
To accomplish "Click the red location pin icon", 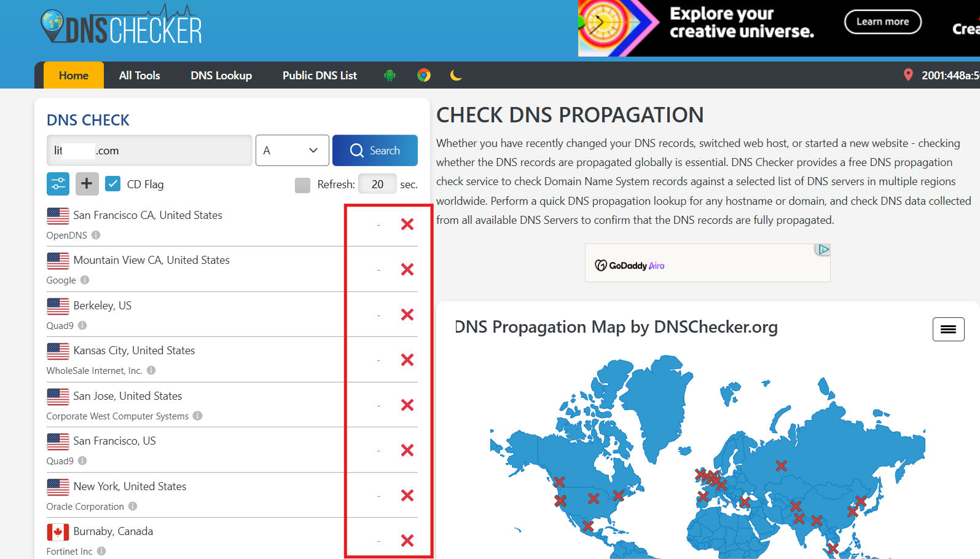I will (x=908, y=75).
